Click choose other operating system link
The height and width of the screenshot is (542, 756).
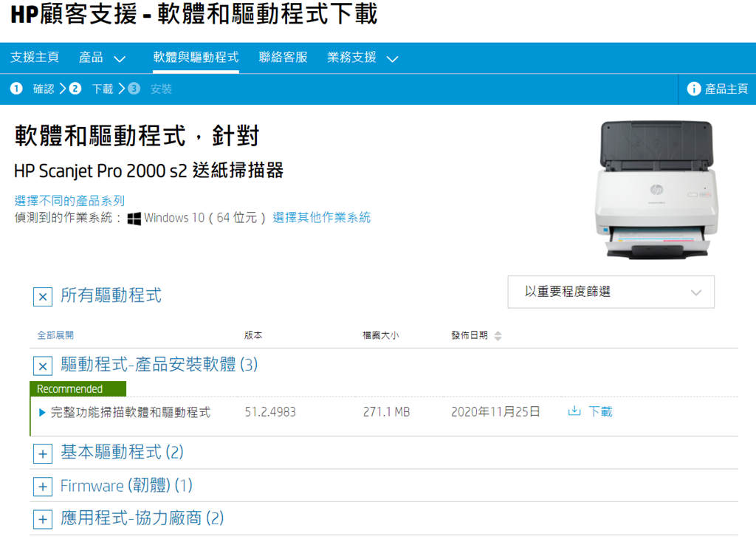coord(321,218)
